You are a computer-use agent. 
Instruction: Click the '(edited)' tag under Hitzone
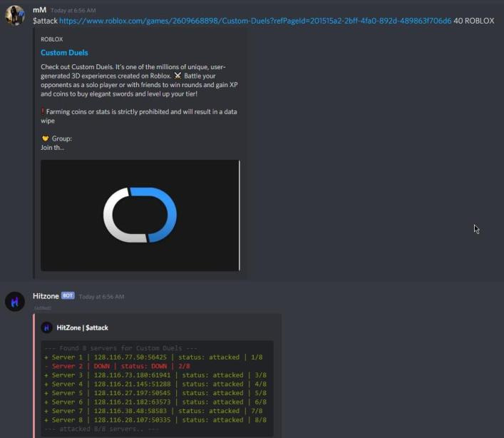(x=43, y=307)
